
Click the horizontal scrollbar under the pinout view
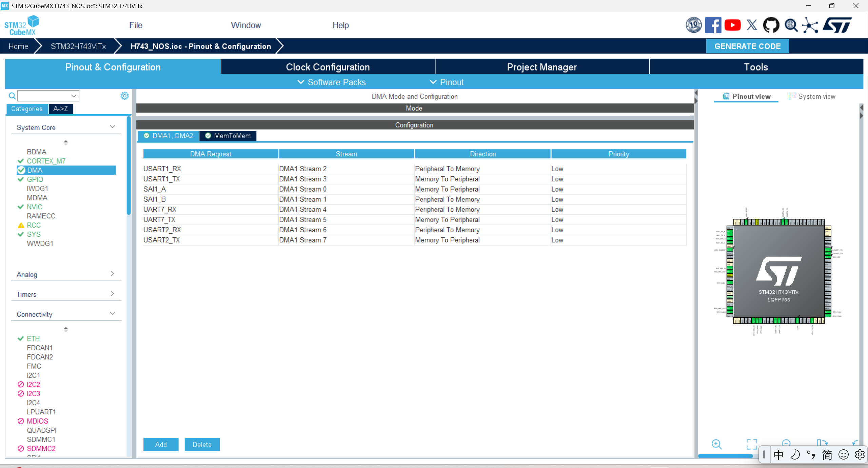pos(726,456)
